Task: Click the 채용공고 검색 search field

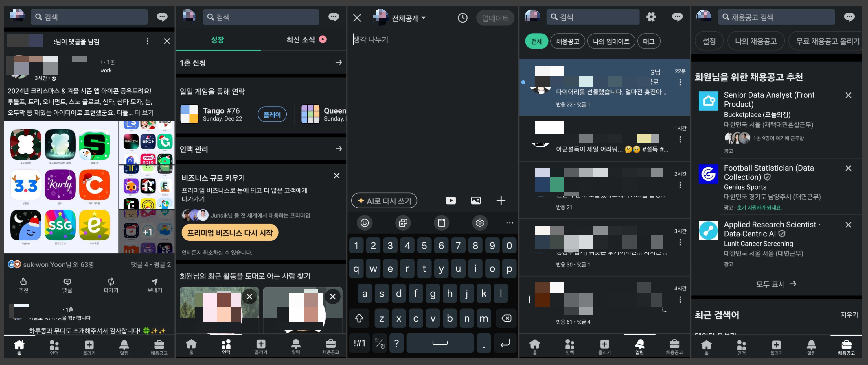Action: click(776, 17)
